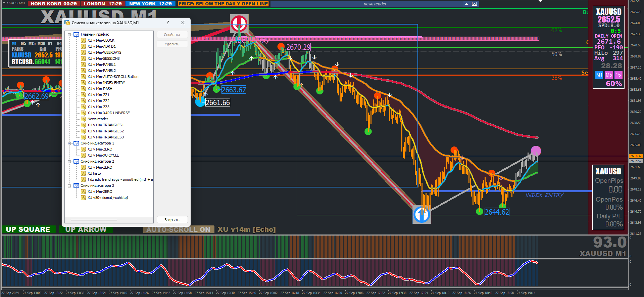Image resolution: width=644 pixels, height=297 pixels.
Task: Select the XU v14m-ZZ3 row
Action: [98, 107]
